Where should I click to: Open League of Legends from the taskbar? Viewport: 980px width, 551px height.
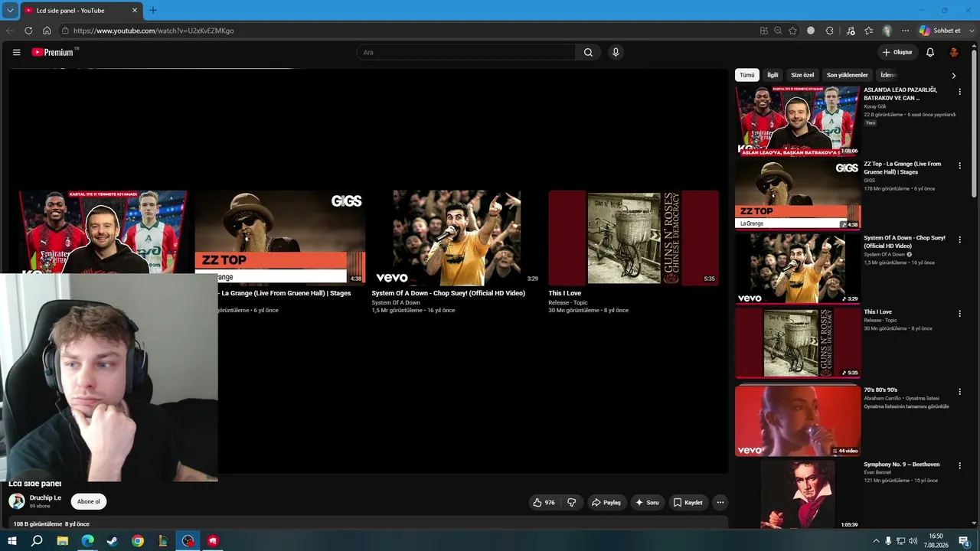click(163, 541)
